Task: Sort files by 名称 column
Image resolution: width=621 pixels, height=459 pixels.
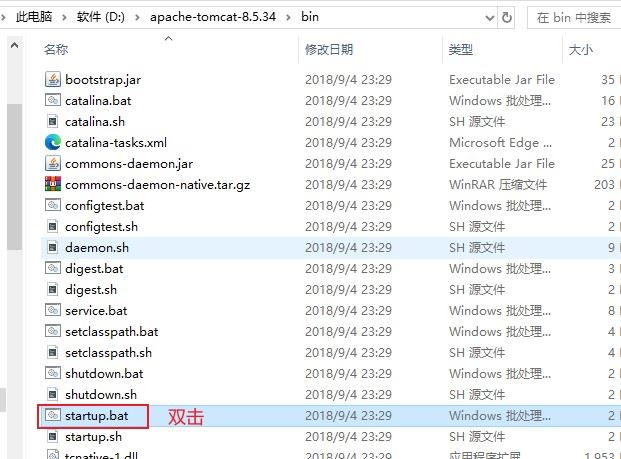Action: click(x=56, y=50)
